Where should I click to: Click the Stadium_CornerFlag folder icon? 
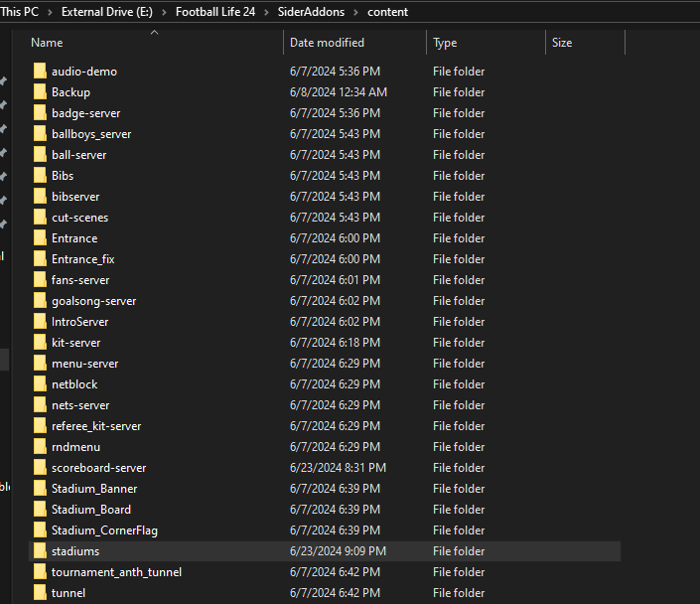point(40,529)
